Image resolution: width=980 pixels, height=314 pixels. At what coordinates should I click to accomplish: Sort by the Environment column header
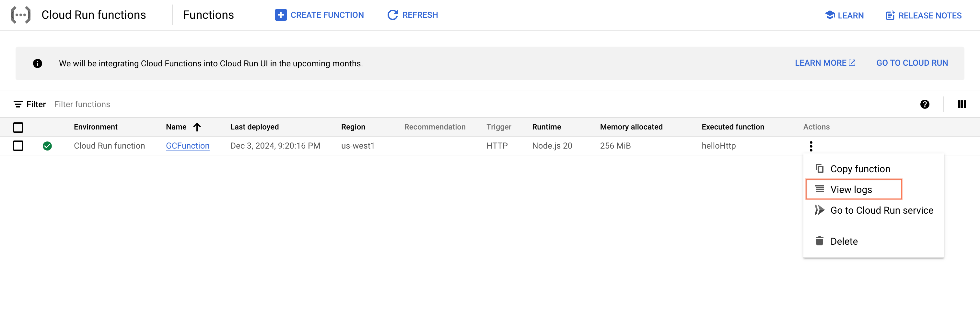(x=96, y=127)
